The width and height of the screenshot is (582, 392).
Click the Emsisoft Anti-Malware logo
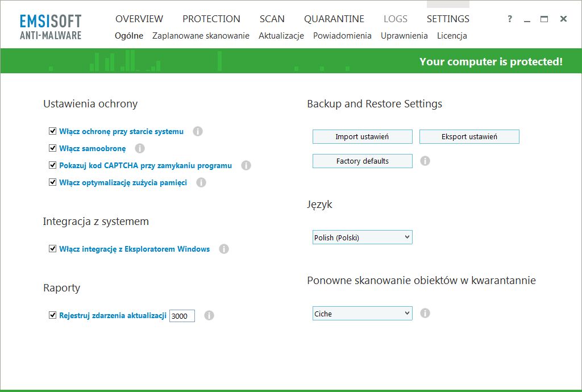51,27
